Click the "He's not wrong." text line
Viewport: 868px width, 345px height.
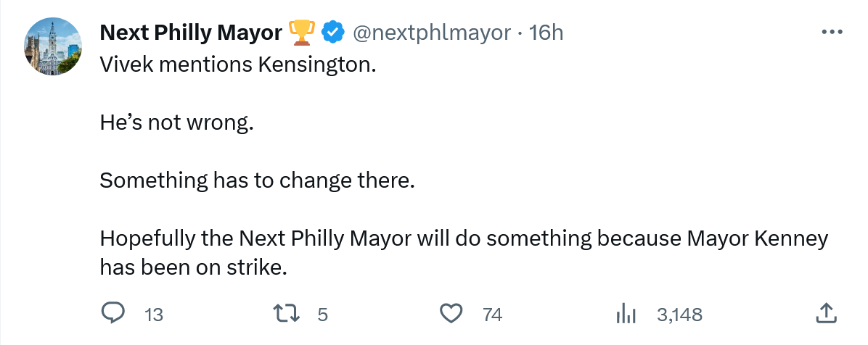pos(177,122)
